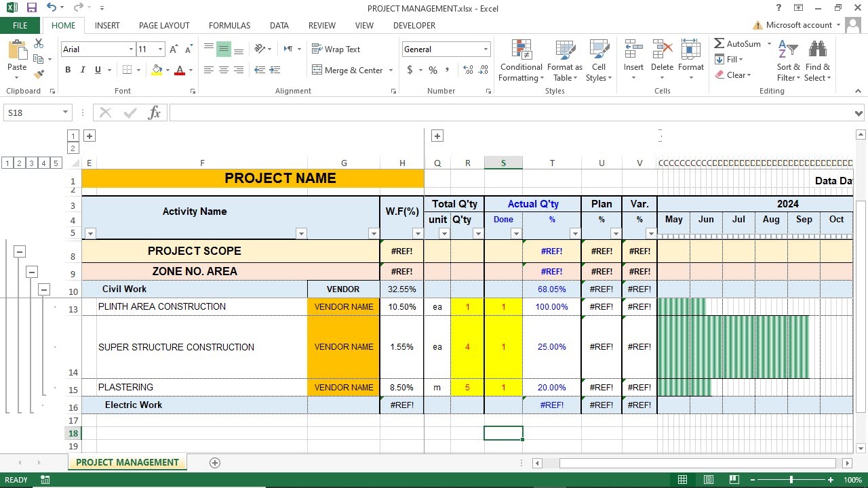
Task: Click the Increase Indent icon
Action: tap(275, 70)
